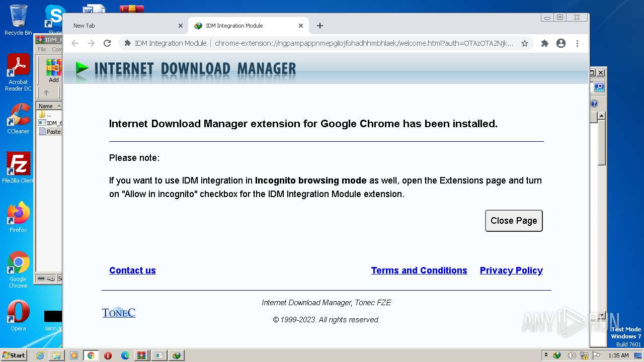Open Windows Explorer from the taskbar
644x362 pixels.
(x=57, y=355)
